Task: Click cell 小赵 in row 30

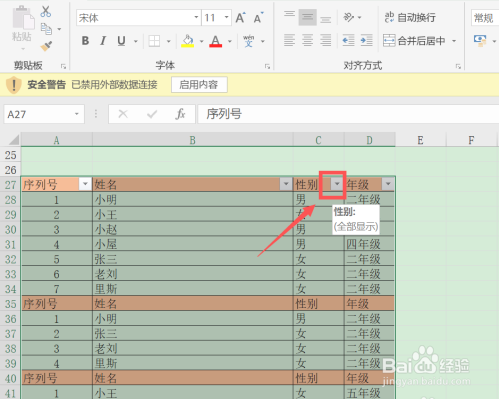Action: pyautogui.click(x=193, y=229)
